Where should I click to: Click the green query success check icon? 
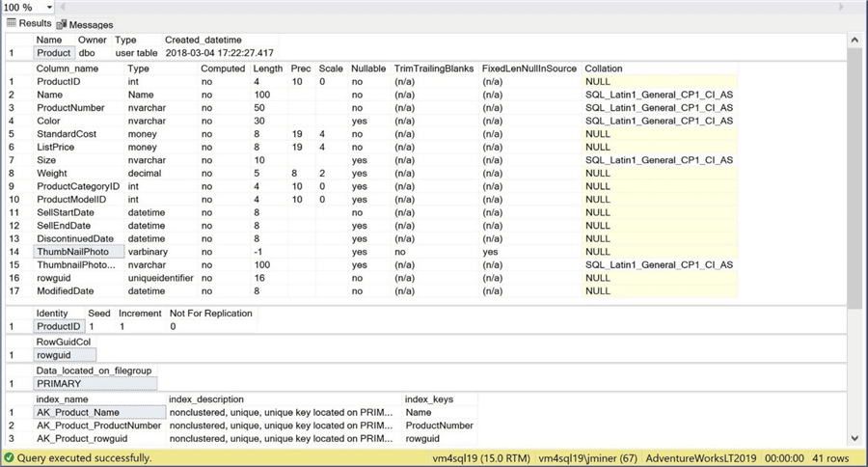click(x=9, y=458)
